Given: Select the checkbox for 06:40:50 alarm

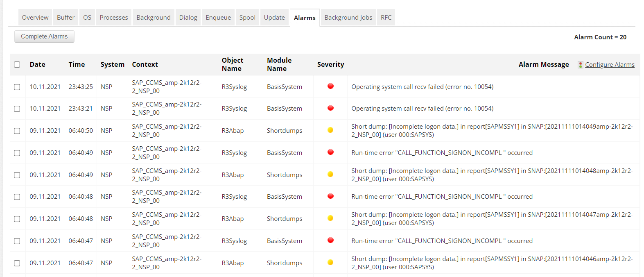Looking at the screenshot, I should point(17,131).
